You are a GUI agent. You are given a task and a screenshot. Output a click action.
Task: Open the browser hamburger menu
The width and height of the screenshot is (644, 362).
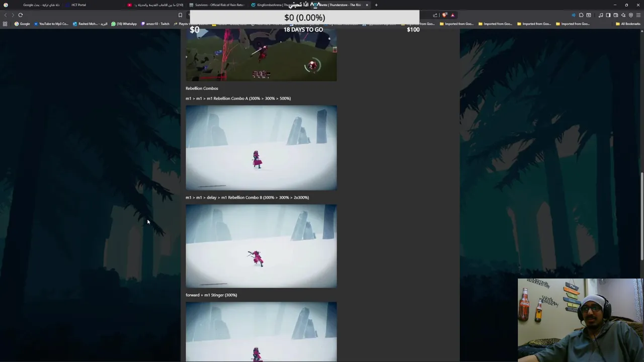(x=638, y=15)
